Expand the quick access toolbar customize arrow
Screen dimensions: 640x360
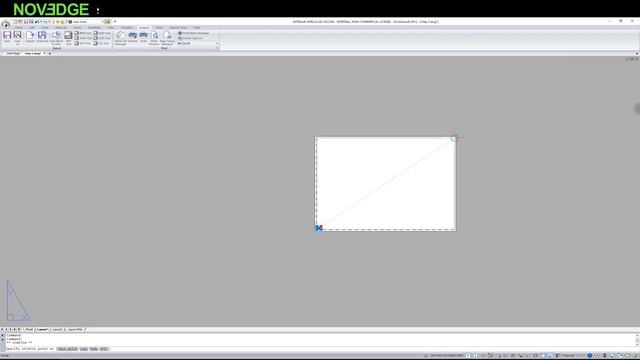pos(115,22)
